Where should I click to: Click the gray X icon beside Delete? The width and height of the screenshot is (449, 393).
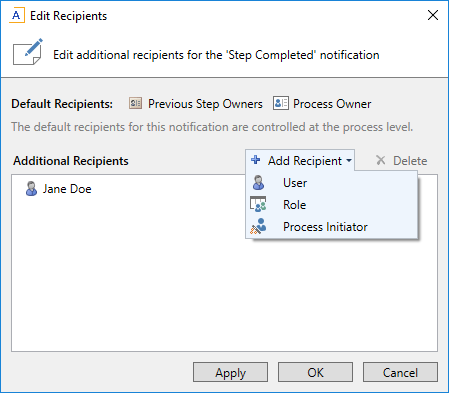(x=381, y=160)
